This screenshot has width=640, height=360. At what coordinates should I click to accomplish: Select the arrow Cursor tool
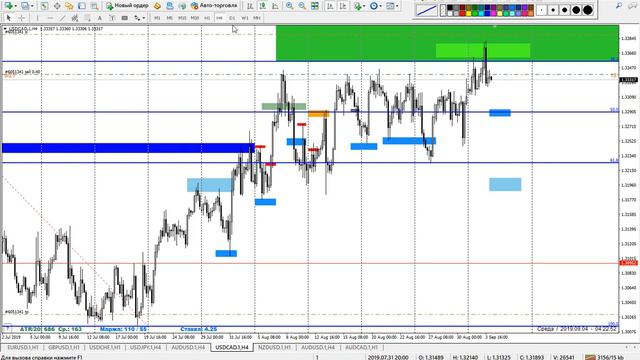(9, 18)
